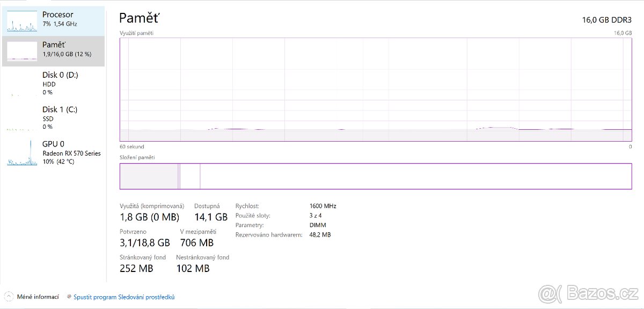Click the in-use segment of Složení paměti bar
The width and height of the screenshot is (644, 309).
click(149, 176)
